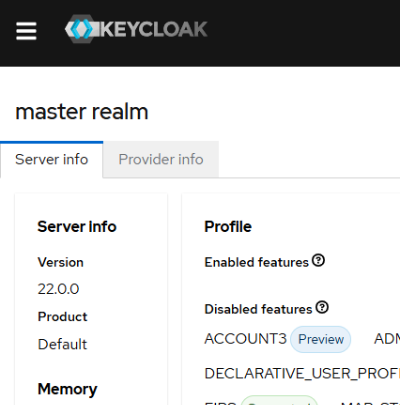The image size is (400, 405).
Task: Click the Keycloak hexagon logo
Action: coord(80,29)
